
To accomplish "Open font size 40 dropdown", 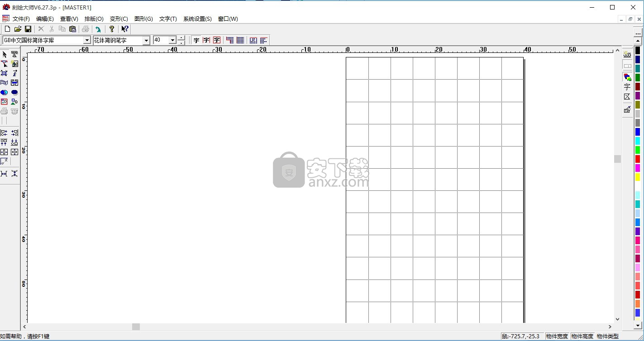I will 172,40.
